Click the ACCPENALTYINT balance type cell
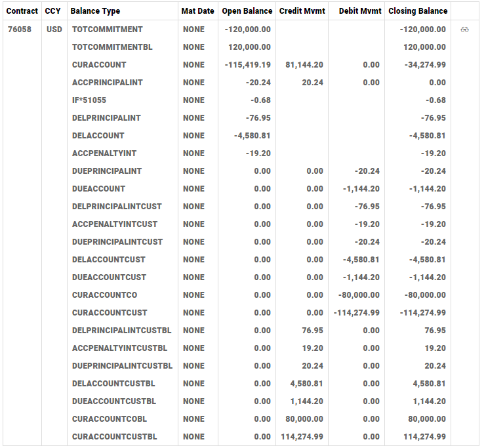The image size is (486, 448). 104,153
